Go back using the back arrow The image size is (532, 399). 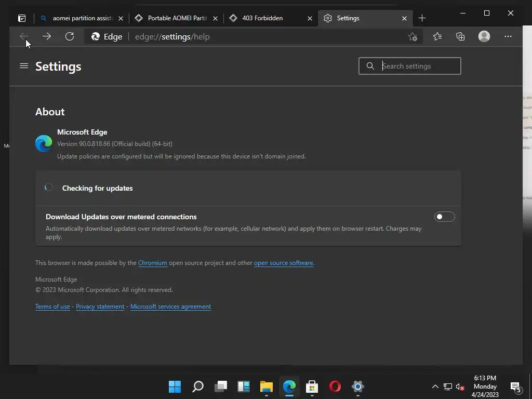(x=24, y=36)
